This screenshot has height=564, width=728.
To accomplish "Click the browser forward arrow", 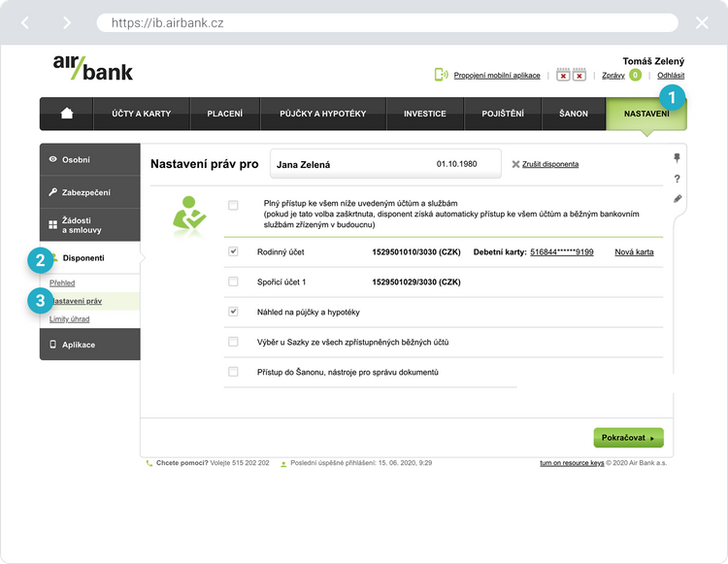I will coord(66,22).
